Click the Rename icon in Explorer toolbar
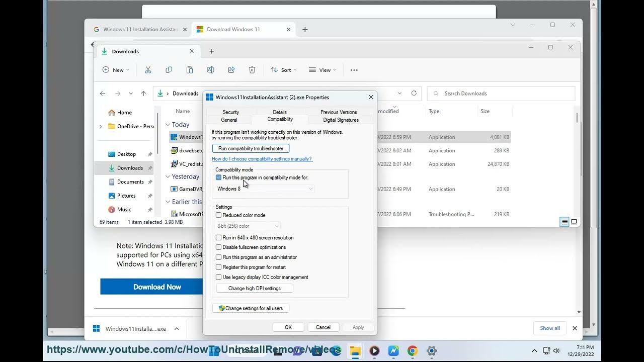 [x=210, y=70]
